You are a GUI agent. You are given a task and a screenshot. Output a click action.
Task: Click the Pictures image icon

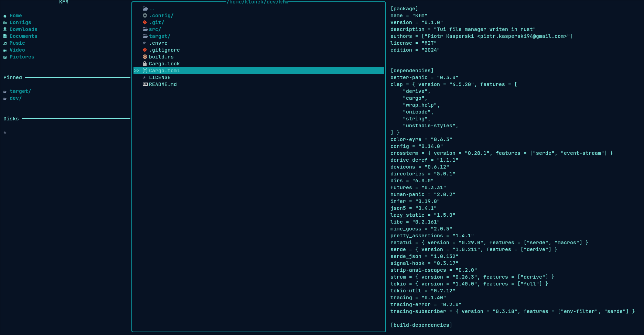click(x=5, y=57)
